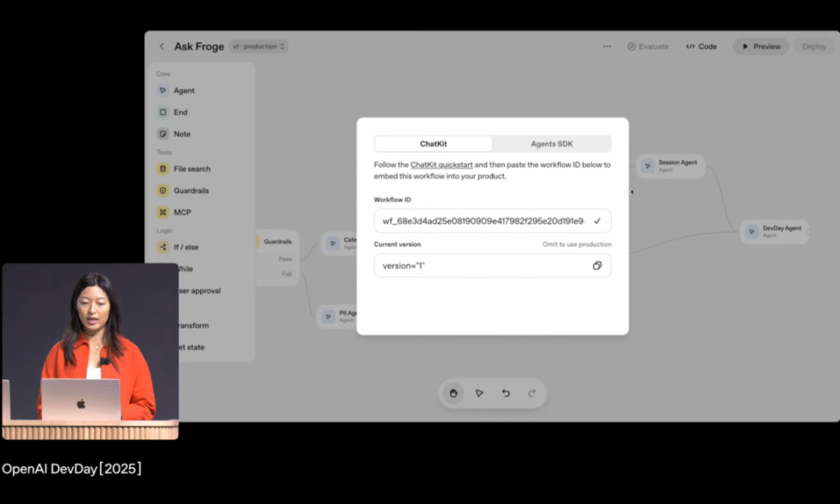Open the v1 production version dropdown
Screen dimensions: 840x504
point(258,47)
